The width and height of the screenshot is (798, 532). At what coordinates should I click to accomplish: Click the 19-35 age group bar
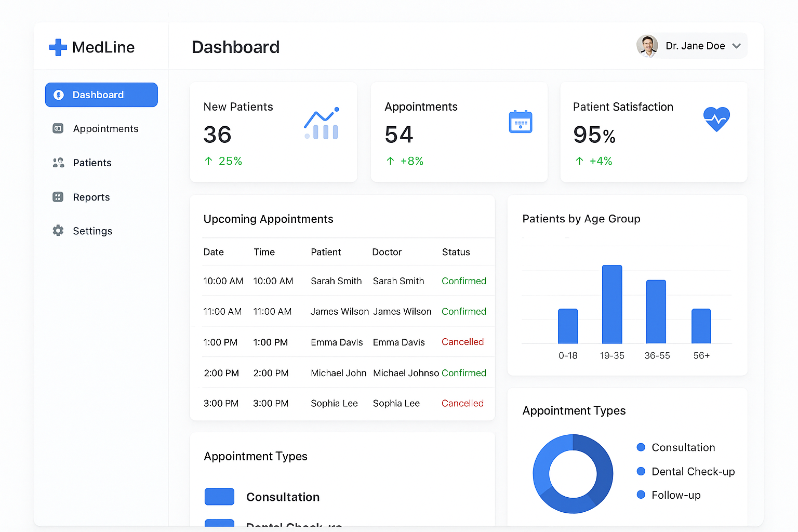(612, 304)
